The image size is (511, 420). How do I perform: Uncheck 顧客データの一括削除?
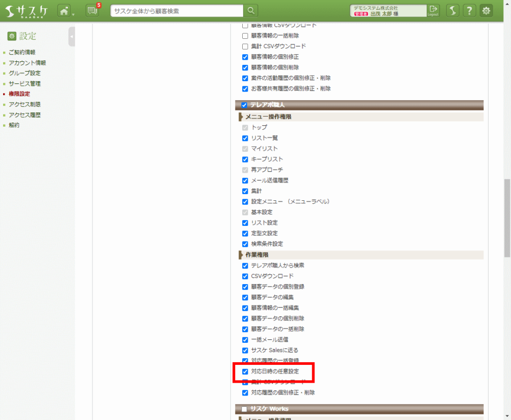[245, 329]
